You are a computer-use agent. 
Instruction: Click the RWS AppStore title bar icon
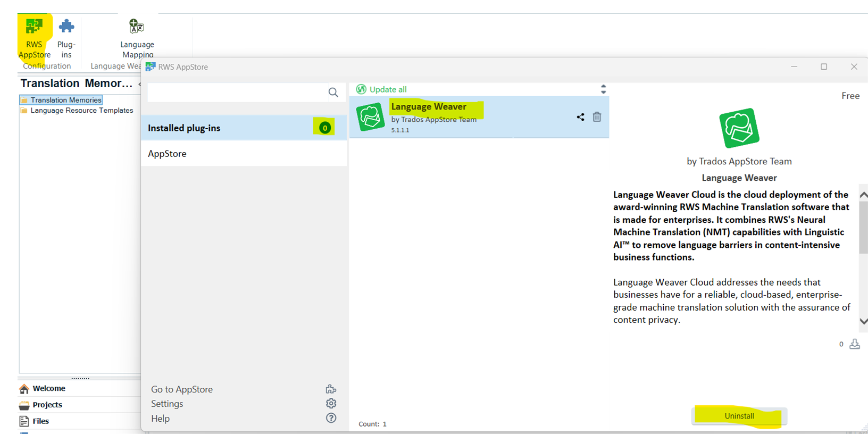point(151,66)
